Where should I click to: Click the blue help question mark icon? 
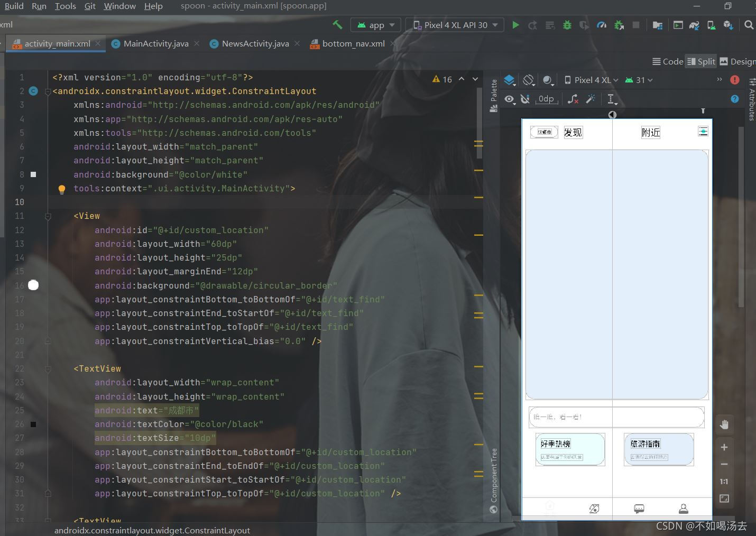click(x=735, y=99)
